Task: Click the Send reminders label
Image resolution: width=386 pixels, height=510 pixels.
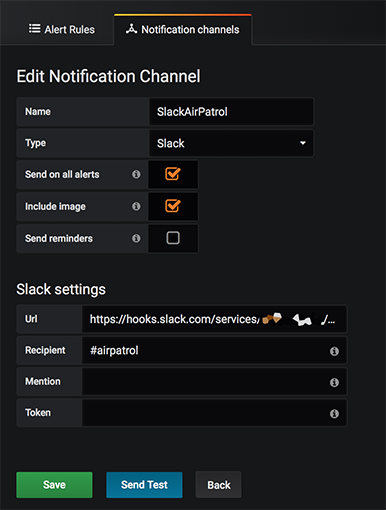Action: [59, 238]
